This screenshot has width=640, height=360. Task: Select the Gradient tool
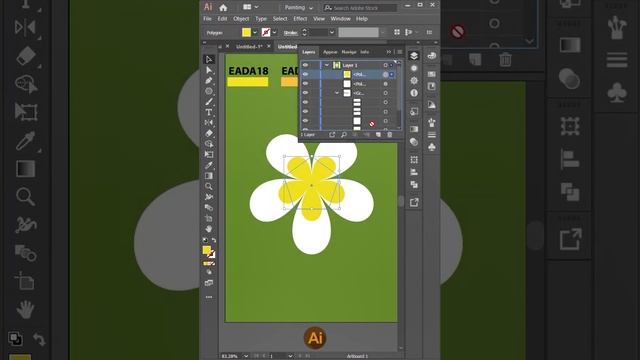tap(209, 176)
